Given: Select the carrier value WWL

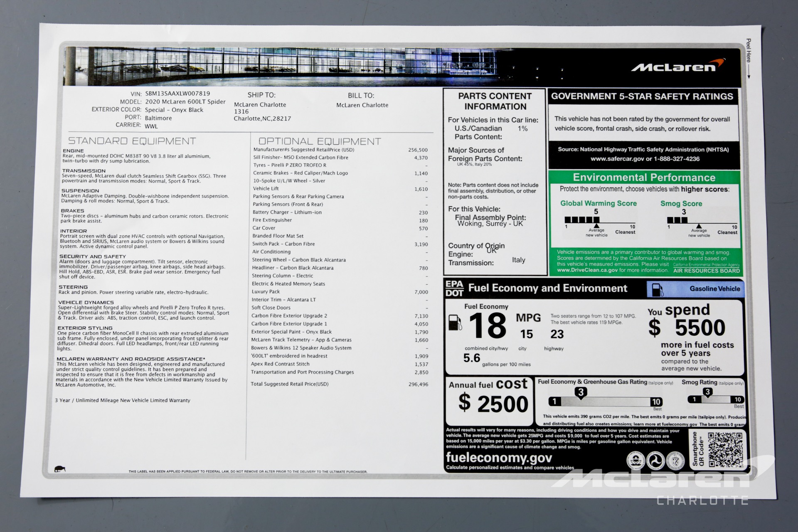Looking at the screenshot, I should 151,126.
